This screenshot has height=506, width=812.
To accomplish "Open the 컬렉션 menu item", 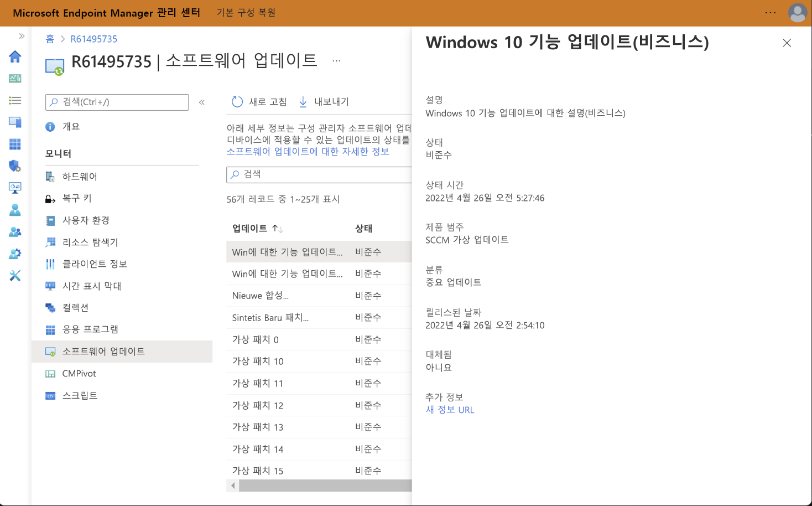I will click(x=122, y=308).
